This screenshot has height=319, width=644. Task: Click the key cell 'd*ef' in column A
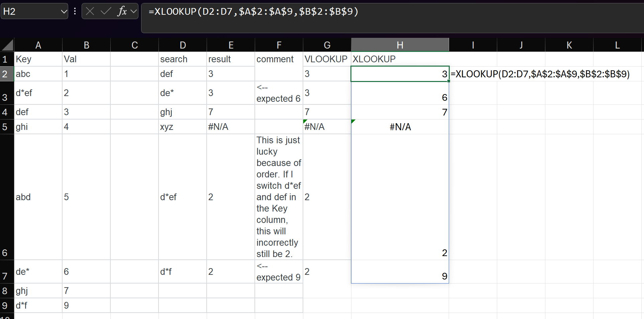pos(38,93)
